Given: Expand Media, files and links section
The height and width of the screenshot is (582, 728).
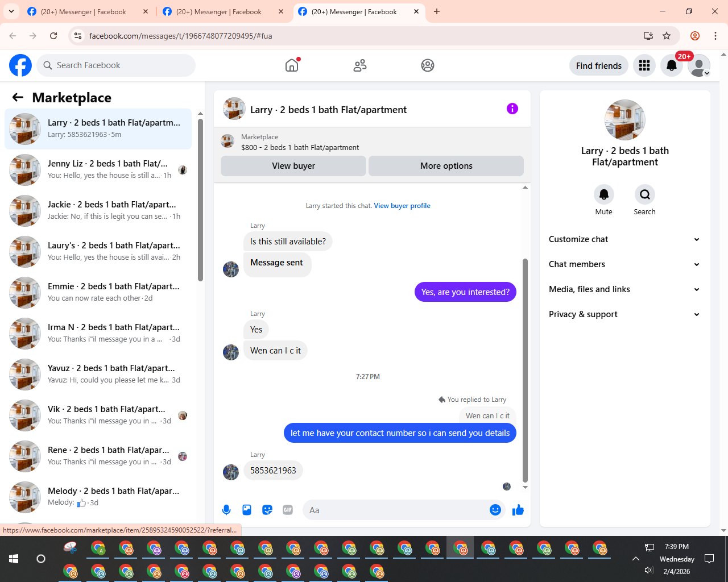Looking at the screenshot, I should pos(624,289).
